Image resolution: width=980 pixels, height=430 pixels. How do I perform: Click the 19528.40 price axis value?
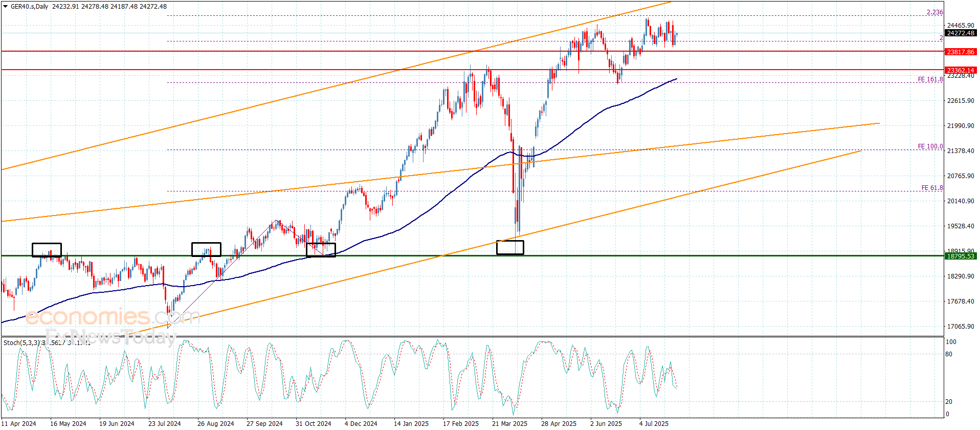click(961, 226)
